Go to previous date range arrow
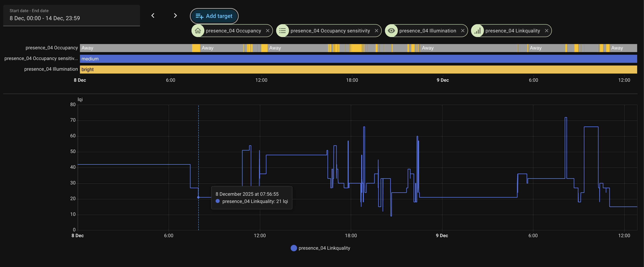The width and height of the screenshot is (644, 267). (153, 16)
